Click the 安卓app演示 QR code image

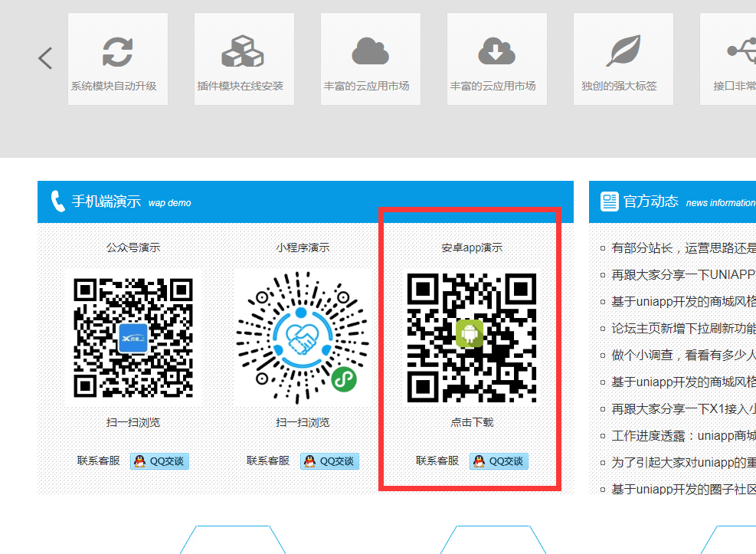click(472, 337)
